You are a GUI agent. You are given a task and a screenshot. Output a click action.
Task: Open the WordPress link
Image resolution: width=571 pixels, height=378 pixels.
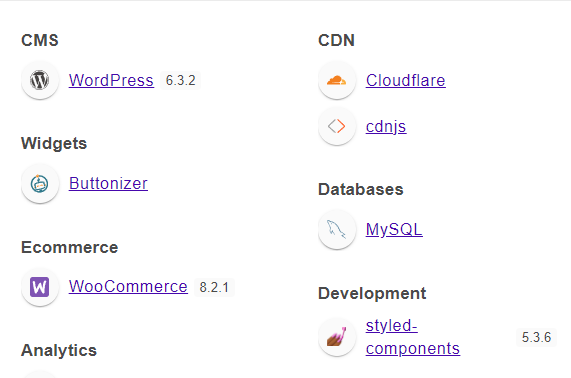pyautogui.click(x=111, y=80)
